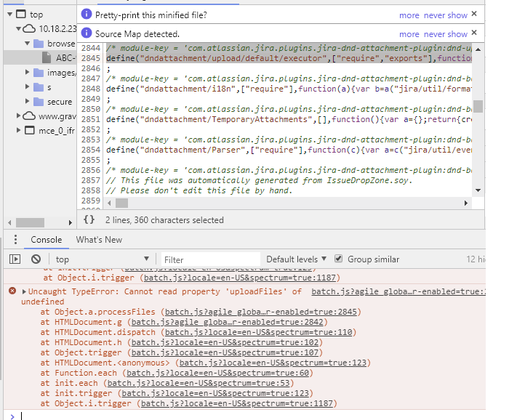Click the code editor vertical scrollbar thumb
The height and width of the screenshot is (420, 509).
478,106
